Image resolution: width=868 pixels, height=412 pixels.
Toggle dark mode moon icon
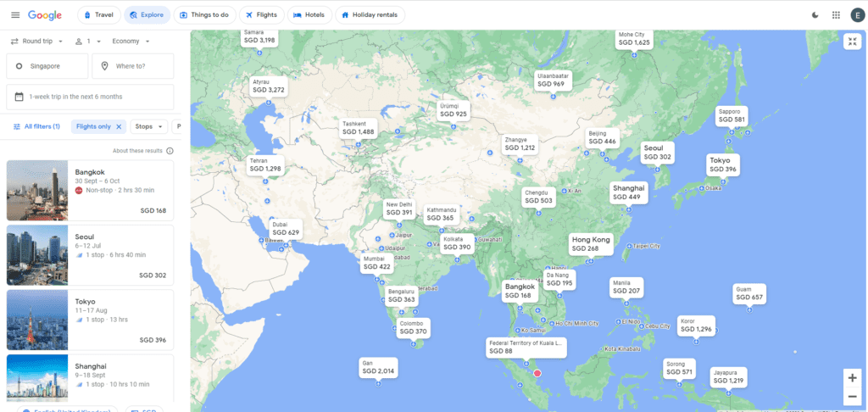(x=815, y=15)
